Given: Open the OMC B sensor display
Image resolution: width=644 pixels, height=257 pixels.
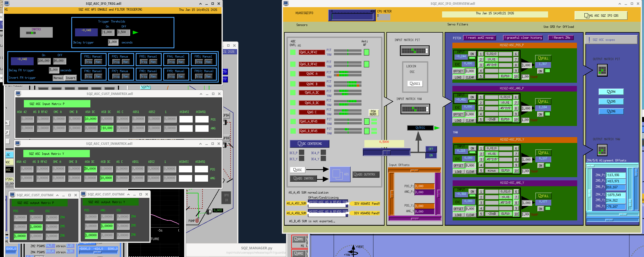Looking at the screenshot, I should click(312, 84).
